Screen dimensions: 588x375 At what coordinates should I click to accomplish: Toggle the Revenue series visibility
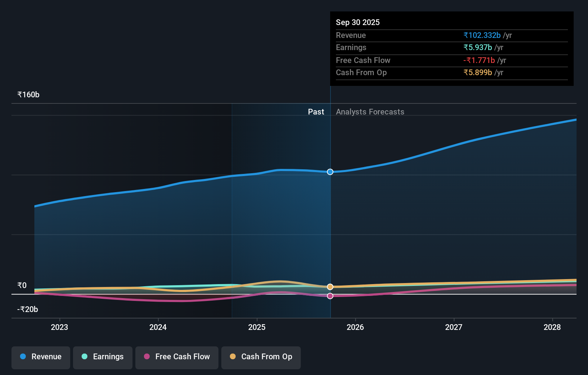coord(40,357)
